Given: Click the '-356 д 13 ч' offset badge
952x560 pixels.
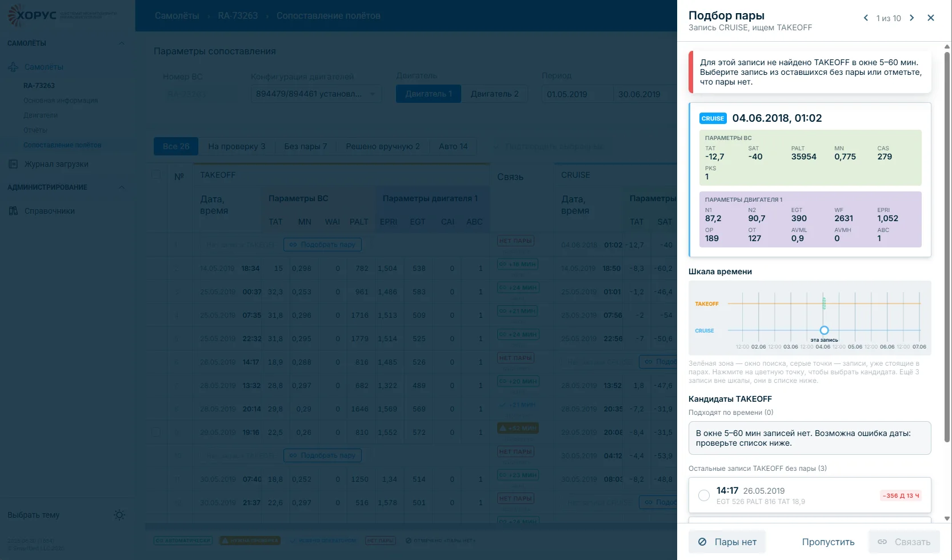Looking at the screenshot, I should point(901,495).
